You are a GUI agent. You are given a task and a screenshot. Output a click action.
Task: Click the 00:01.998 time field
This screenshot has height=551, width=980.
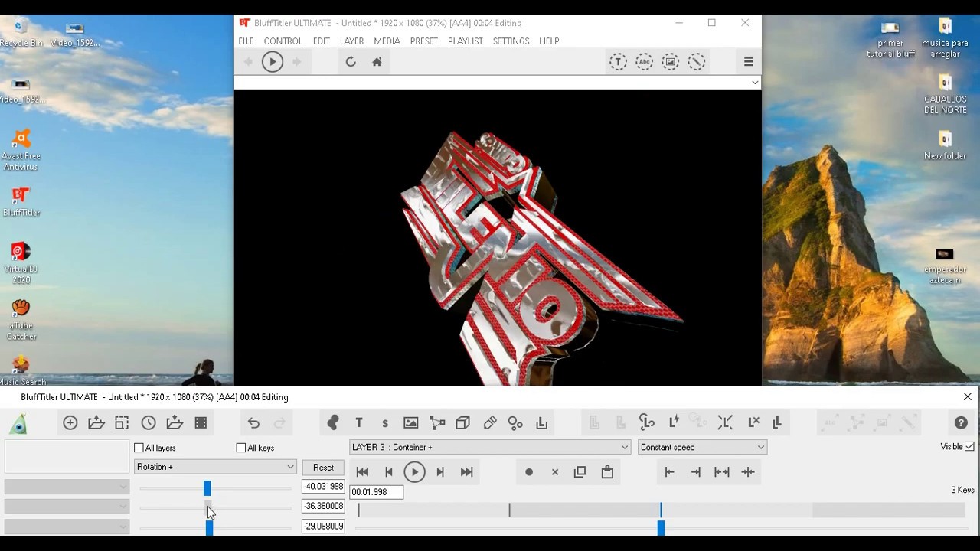coord(376,492)
